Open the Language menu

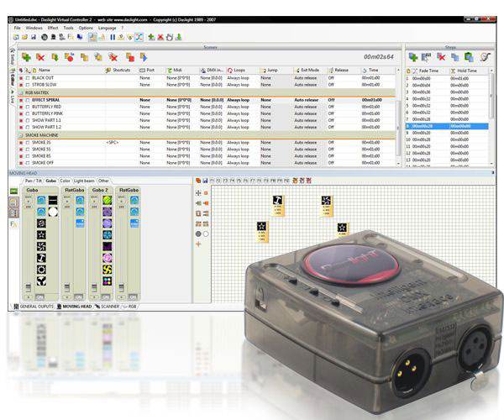point(107,28)
